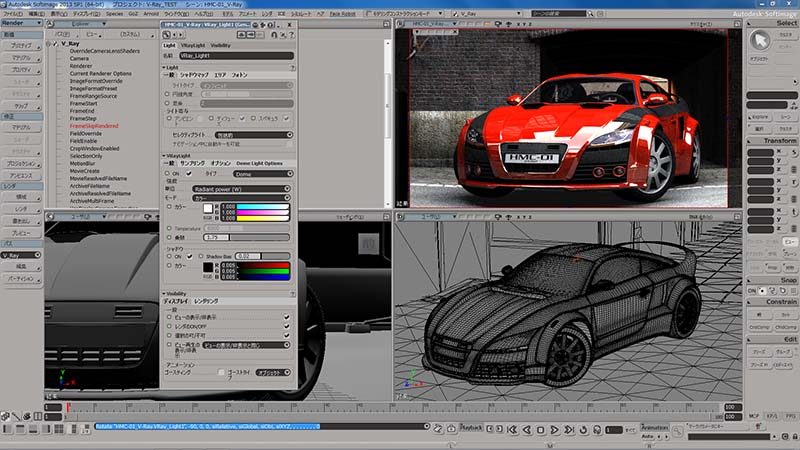Click the next property arrow in property editor toolbar
Viewport: 800px width, 450px height.
[x=181, y=35]
